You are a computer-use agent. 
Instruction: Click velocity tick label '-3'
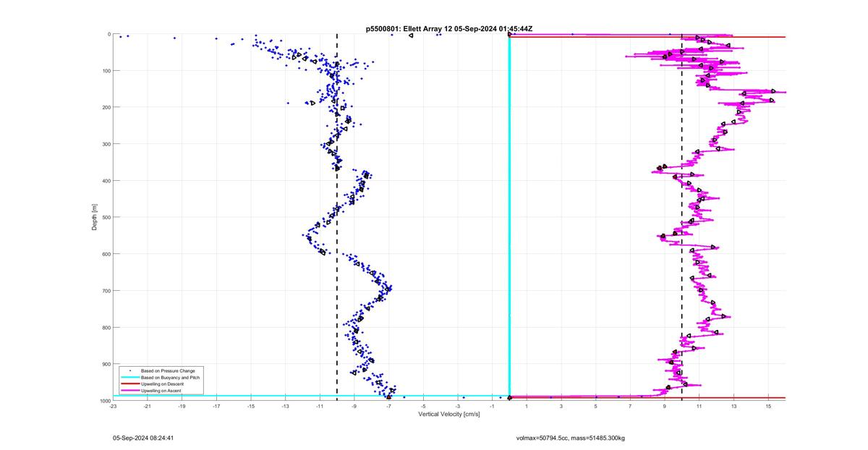click(458, 407)
